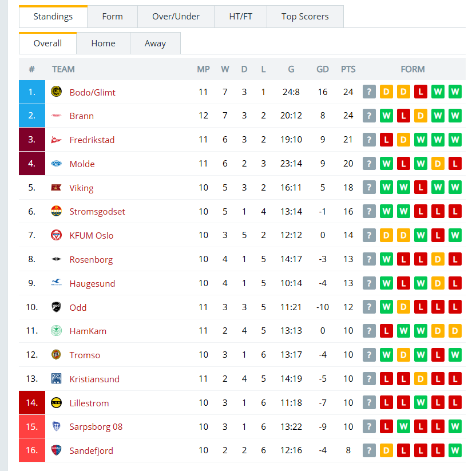Click the PTS column header
476x471 pixels.
[x=348, y=69]
